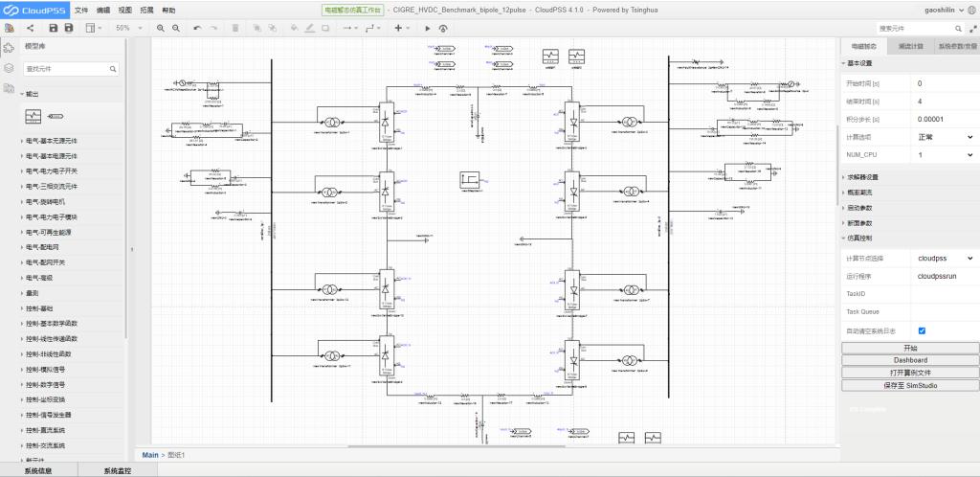Image resolution: width=980 pixels, height=477 pixels.
Task: Open the NUM_CPU dropdown
Action: point(945,154)
